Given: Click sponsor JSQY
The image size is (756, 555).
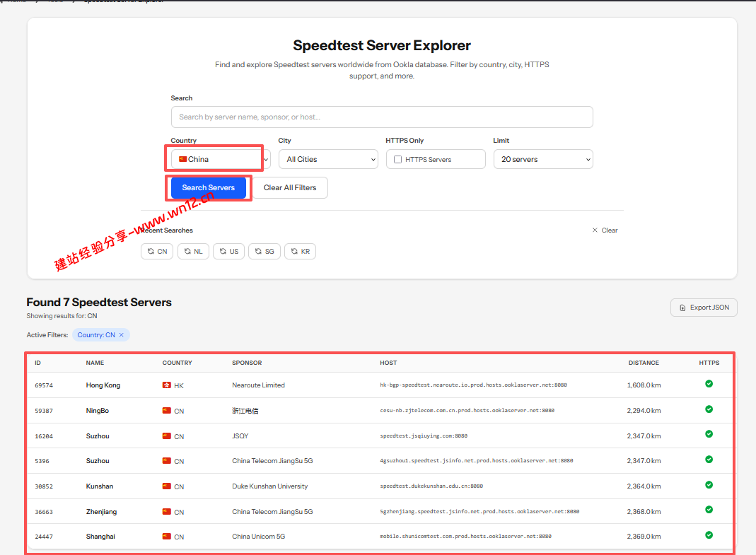Looking at the screenshot, I should point(240,436).
